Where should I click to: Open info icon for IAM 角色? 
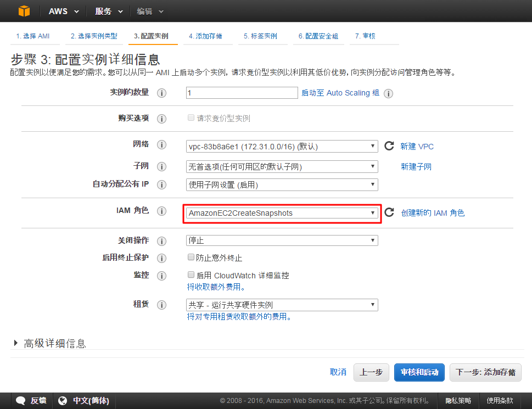click(161, 211)
